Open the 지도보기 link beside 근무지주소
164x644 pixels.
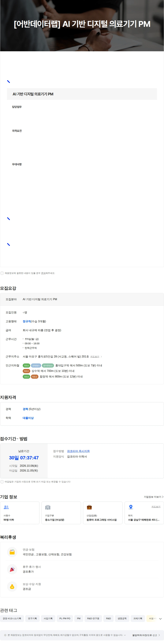click(x=95, y=357)
